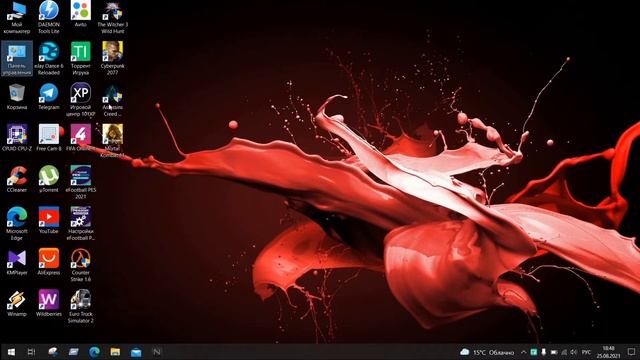This screenshot has height=360, width=640.
Task: Select the Control Panel desktop icon
Action: pos(17,58)
